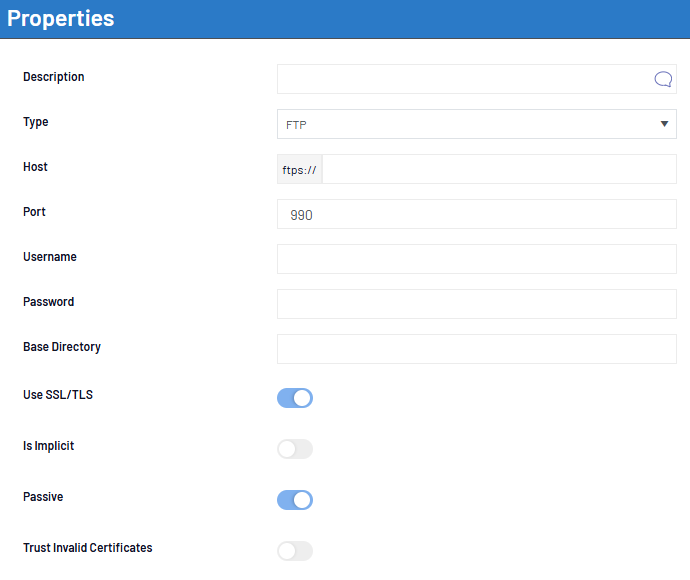Click the Is Implicit label text

(x=49, y=446)
